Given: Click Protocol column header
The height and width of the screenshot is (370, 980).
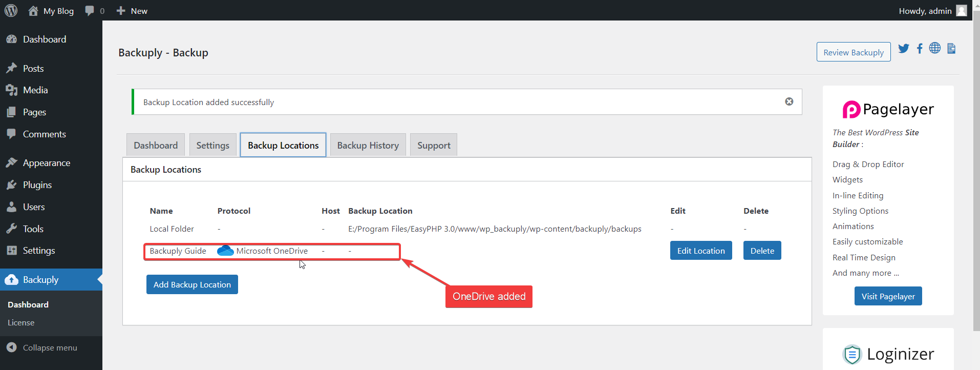Looking at the screenshot, I should [x=234, y=211].
